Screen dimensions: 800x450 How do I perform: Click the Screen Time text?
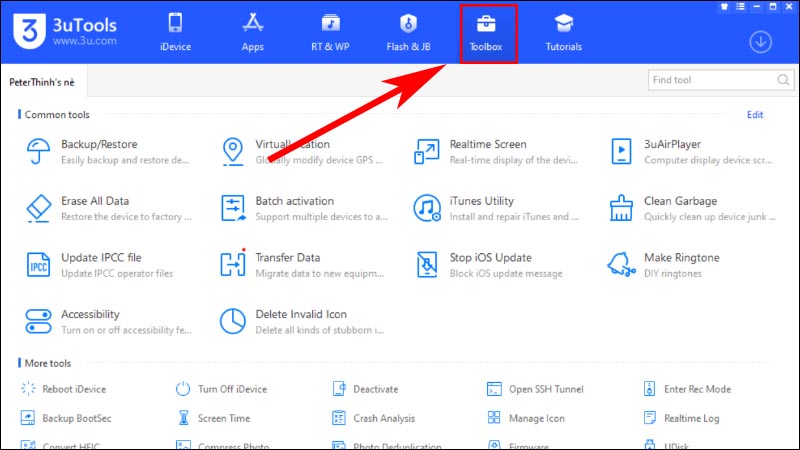pos(224,418)
